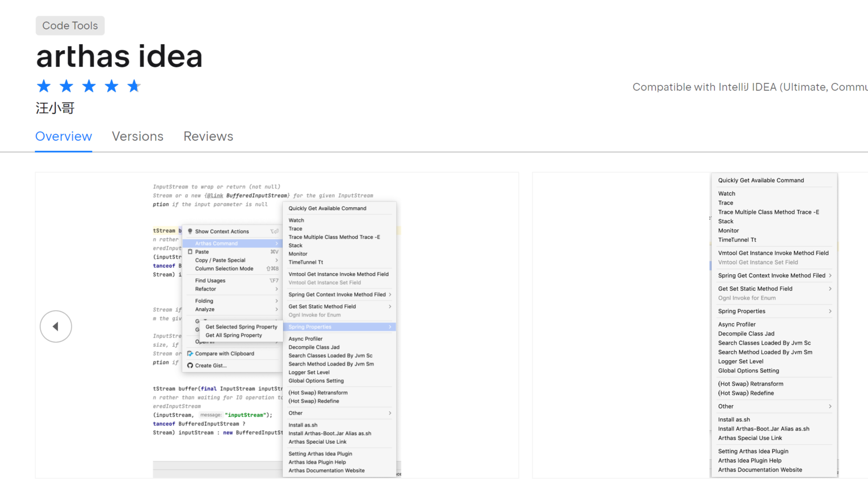The height and width of the screenshot is (489, 868).
Task: Click the first rating star
Action: 44,86
